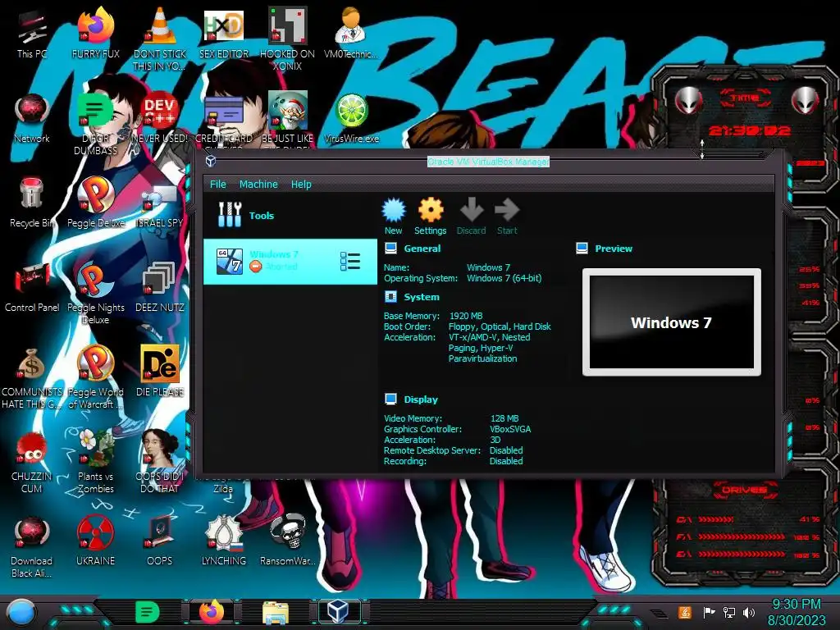
Task: Click the network tray icon
Action: tap(728, 612)
